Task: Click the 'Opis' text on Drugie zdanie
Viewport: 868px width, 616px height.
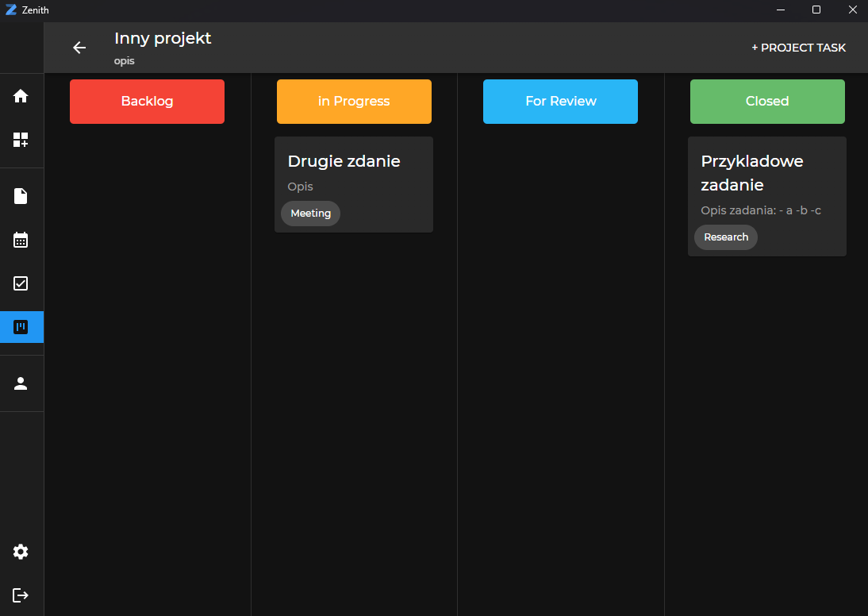Action: click(300, 187)
